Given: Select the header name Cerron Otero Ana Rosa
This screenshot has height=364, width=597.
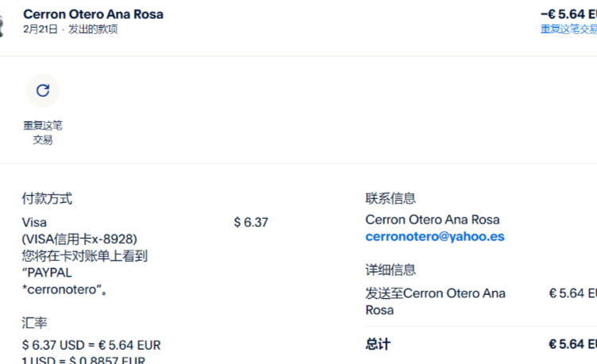Looking at the screenshot, I should pos(93,14).
